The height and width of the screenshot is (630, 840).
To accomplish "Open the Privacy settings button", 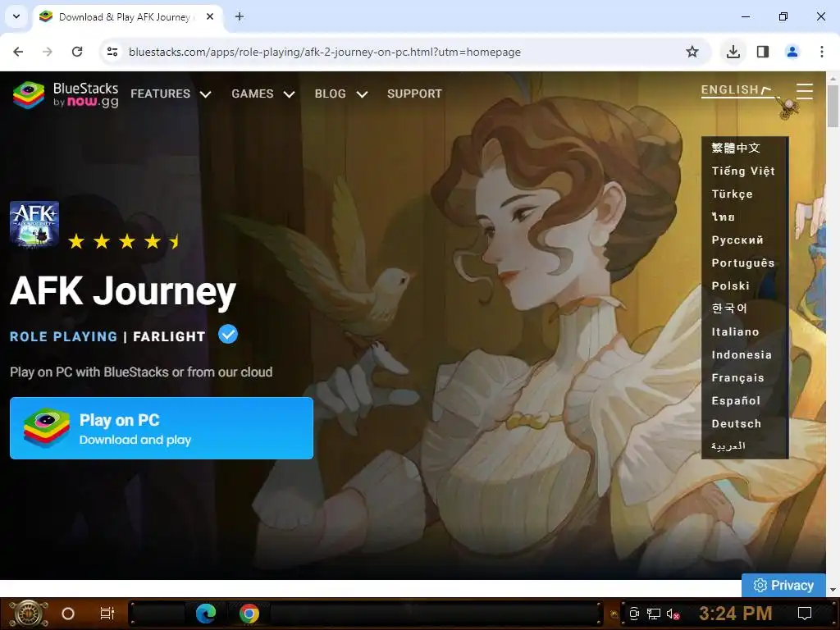I will 783,585.
